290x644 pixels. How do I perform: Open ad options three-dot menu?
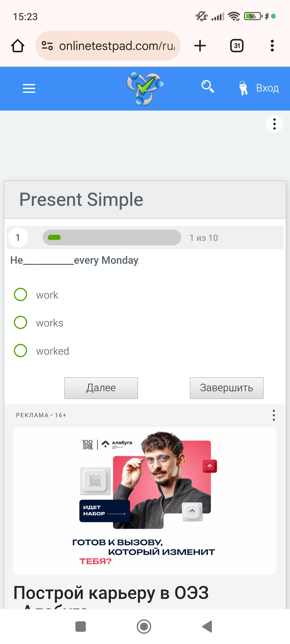pyautogui.click(x=274, y=415)
